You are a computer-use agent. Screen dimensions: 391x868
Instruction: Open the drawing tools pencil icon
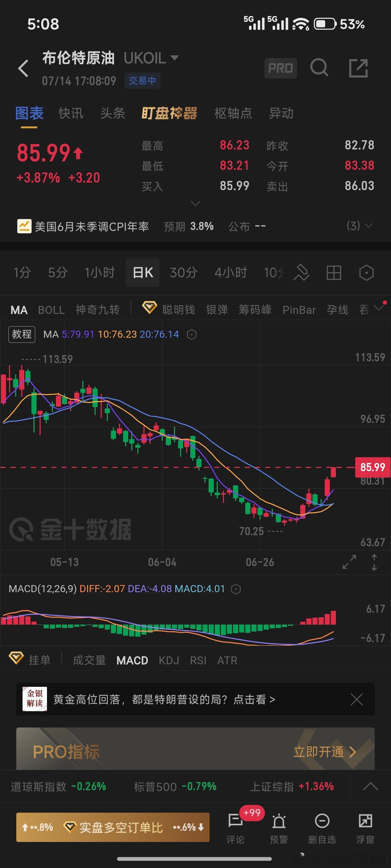tap(301, 273)
